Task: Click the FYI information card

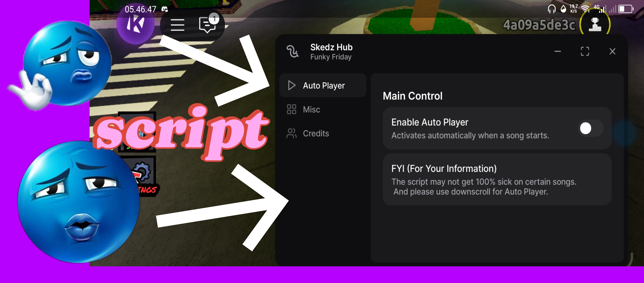Action: 497,180
